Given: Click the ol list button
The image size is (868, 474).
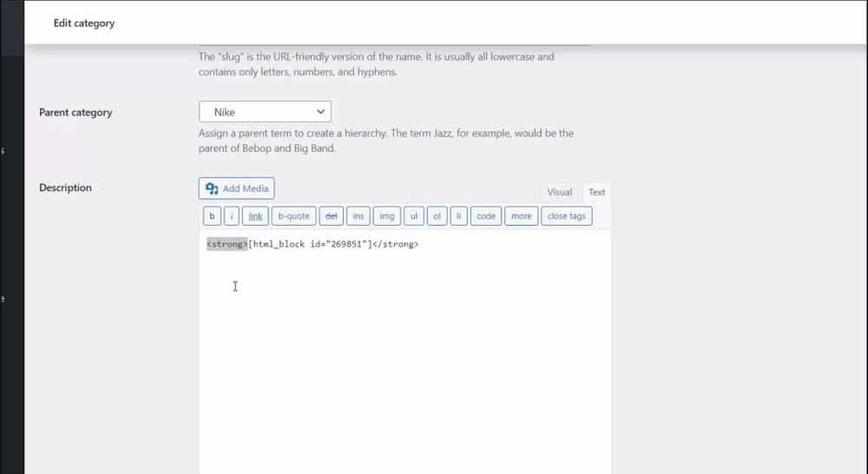Looking at the screenshot, I should click(x=437, y=216).
